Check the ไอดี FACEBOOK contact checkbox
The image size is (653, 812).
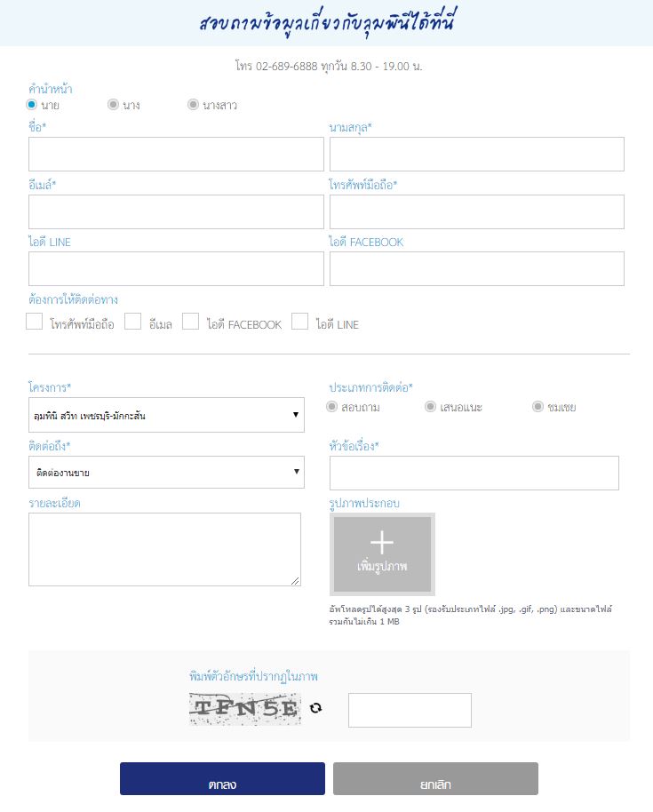(x=190, y=322)
